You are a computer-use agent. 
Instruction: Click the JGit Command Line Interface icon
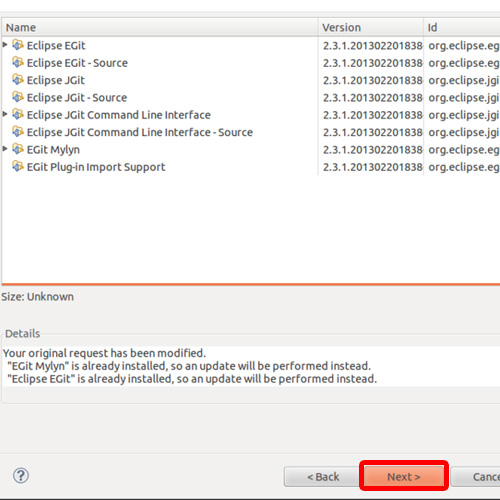pyautogui.click(x=18, y=114)
